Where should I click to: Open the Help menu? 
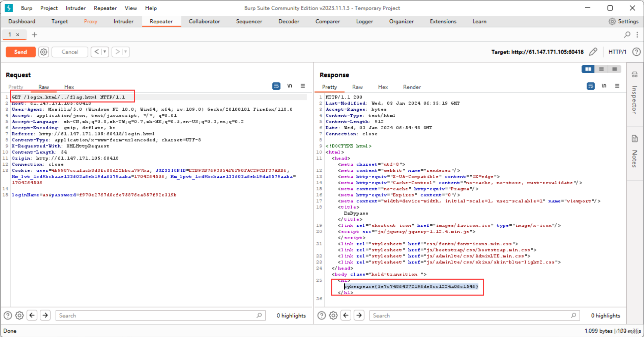click(151, 8)
